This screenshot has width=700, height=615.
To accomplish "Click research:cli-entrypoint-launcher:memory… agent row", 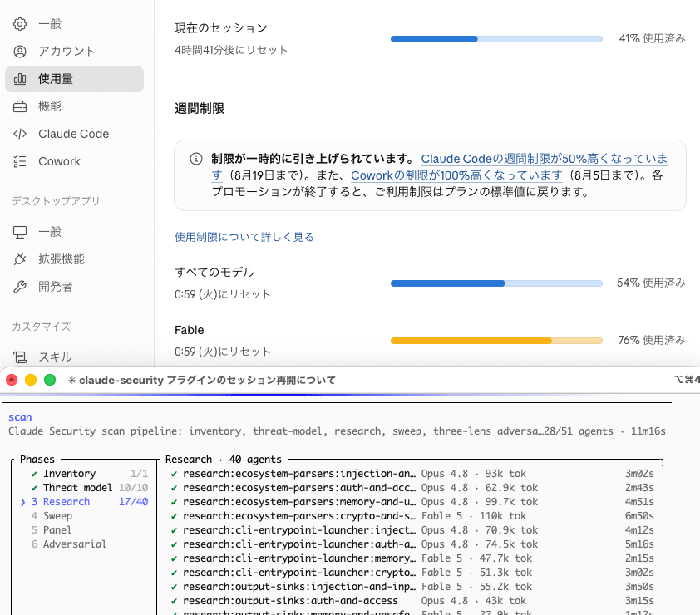I will coord(412,558).
